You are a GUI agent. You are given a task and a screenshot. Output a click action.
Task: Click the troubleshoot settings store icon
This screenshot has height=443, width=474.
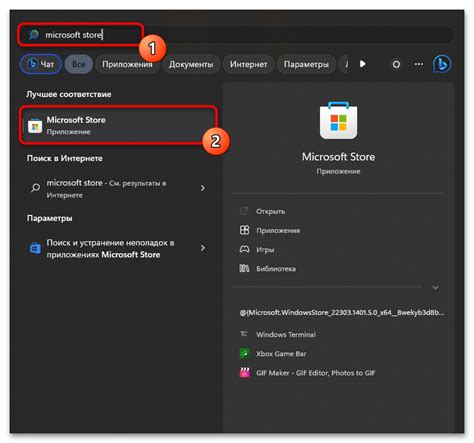[35, 248]
